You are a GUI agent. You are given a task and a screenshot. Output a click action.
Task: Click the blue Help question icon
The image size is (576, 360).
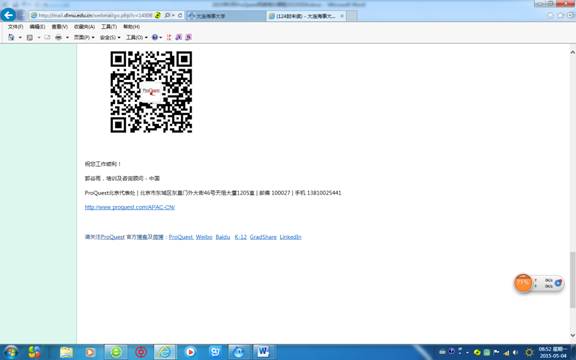click(155, 37)
